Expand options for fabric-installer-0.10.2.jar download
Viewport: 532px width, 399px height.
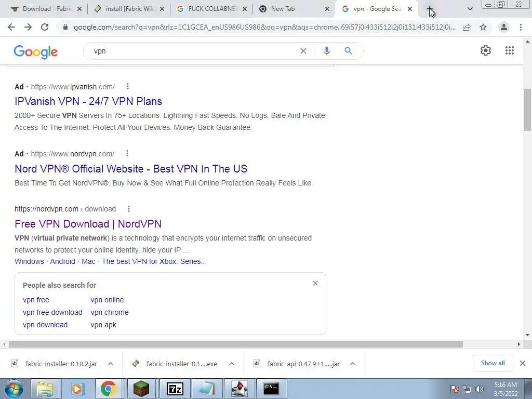point(111,363)
